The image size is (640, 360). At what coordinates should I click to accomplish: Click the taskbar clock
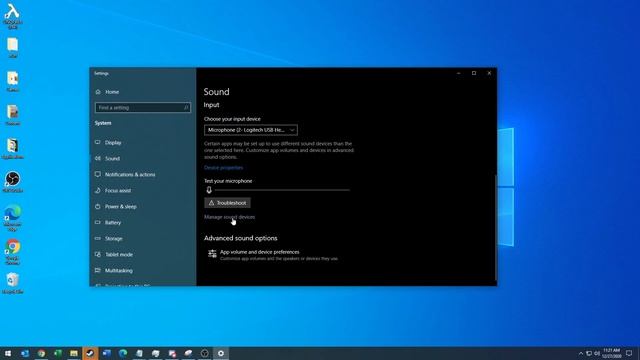611,353
